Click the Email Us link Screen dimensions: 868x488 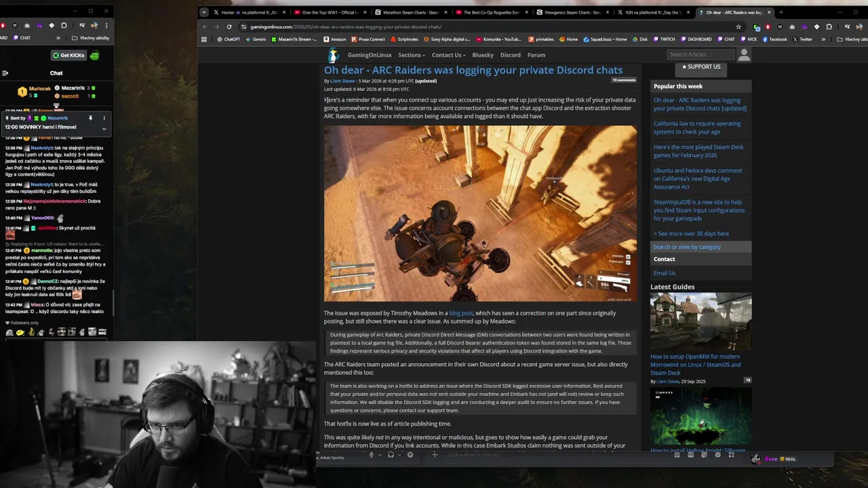tap(665, 273)
